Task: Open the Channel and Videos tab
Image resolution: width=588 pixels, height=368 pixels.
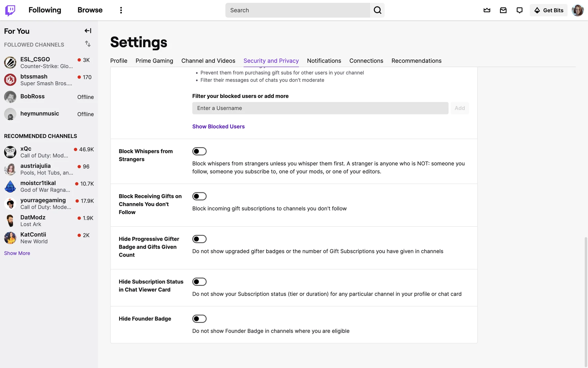Action: coord(208,61)
